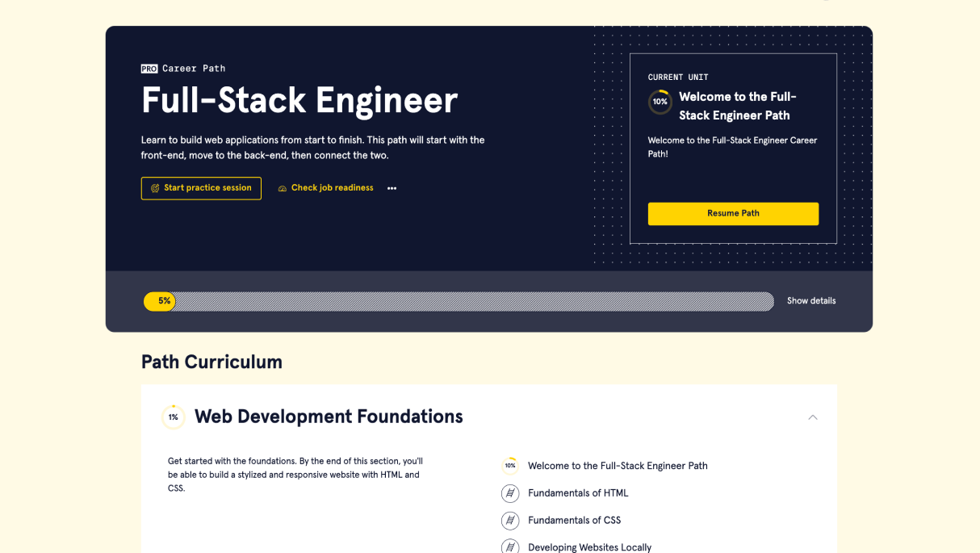Click the Web Development Foundations heading

tap(329, 417)
